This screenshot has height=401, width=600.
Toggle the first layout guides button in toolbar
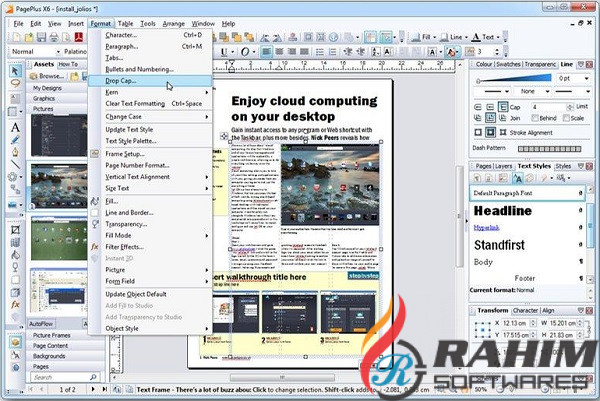(370, 37)
